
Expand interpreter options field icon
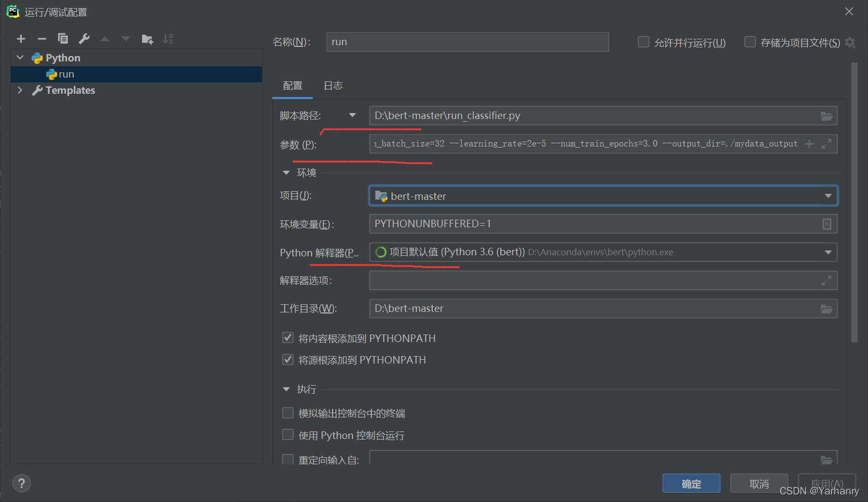click(x=827, y=281)
